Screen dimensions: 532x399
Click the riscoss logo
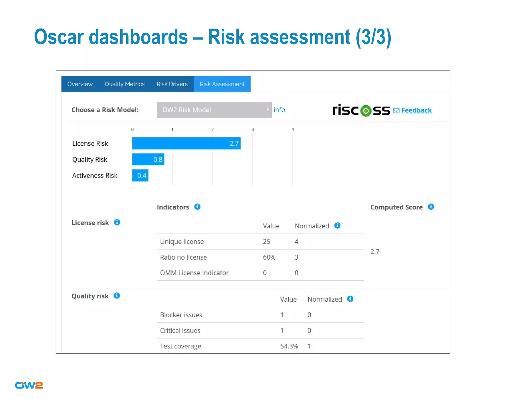361,110
